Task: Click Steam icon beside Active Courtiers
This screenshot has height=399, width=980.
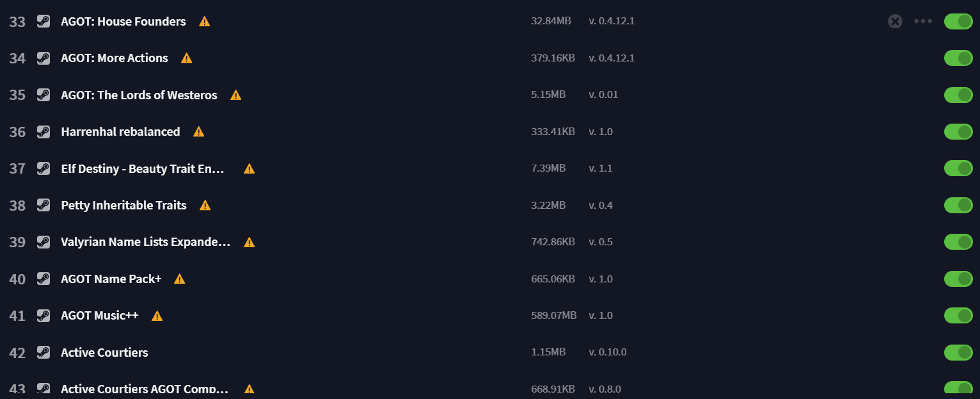Action: coord(43,352)
